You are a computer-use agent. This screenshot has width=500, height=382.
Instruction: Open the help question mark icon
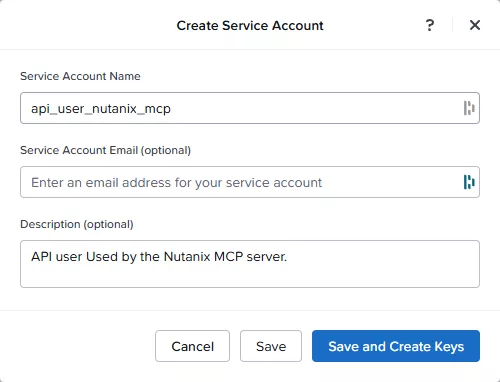point(430,25)
